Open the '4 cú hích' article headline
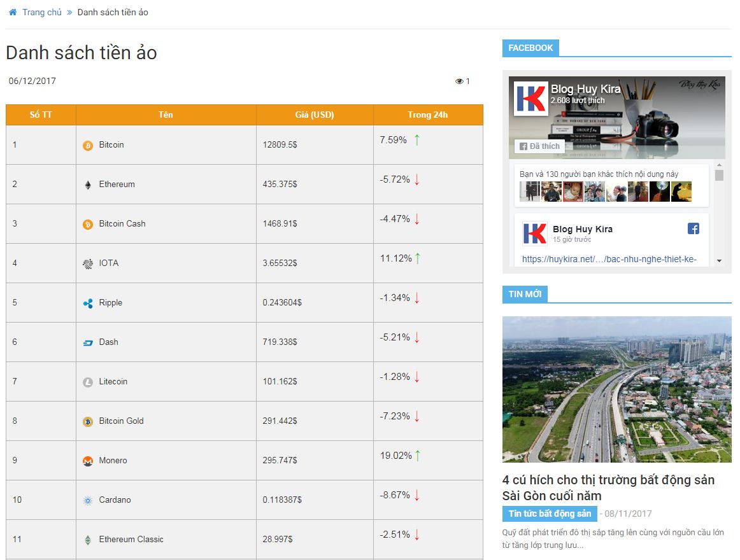Image resolution: width=740 pixels, height=560 pixels. click(608, 487)
